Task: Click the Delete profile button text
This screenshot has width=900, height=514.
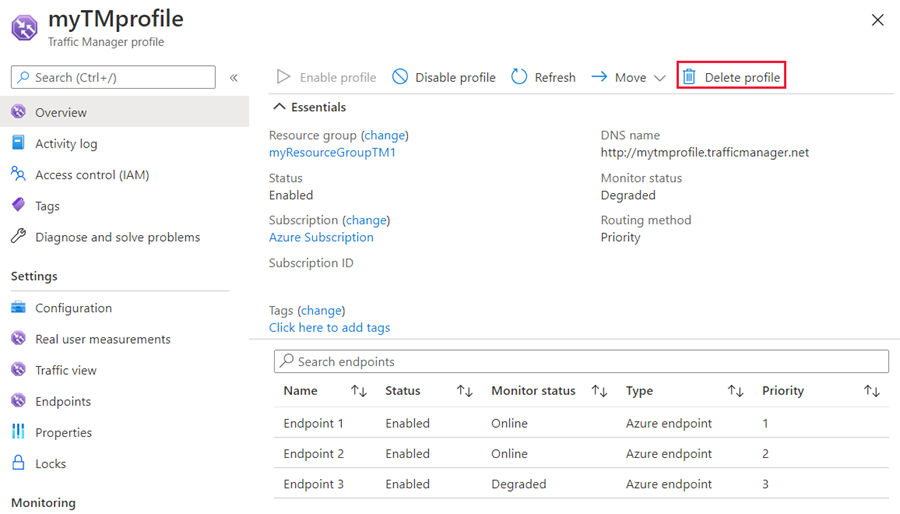Action: pyautogui.click(x=742, y=77)
